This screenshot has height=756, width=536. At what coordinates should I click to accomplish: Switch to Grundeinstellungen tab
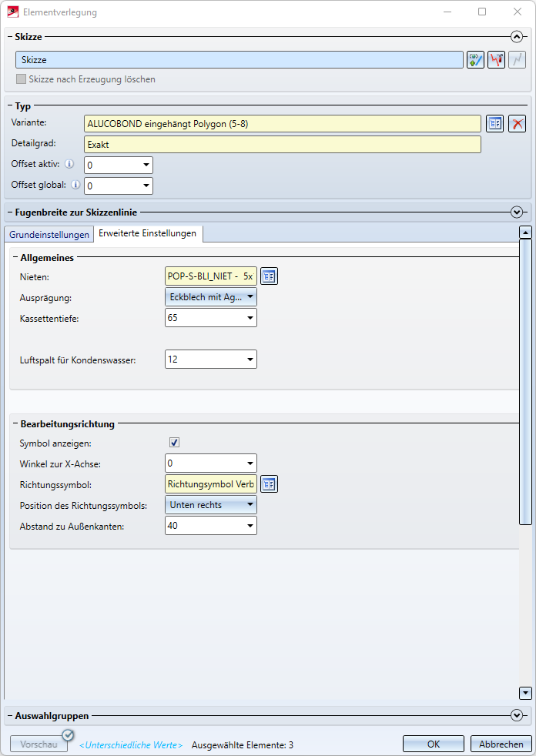(49, 235)
